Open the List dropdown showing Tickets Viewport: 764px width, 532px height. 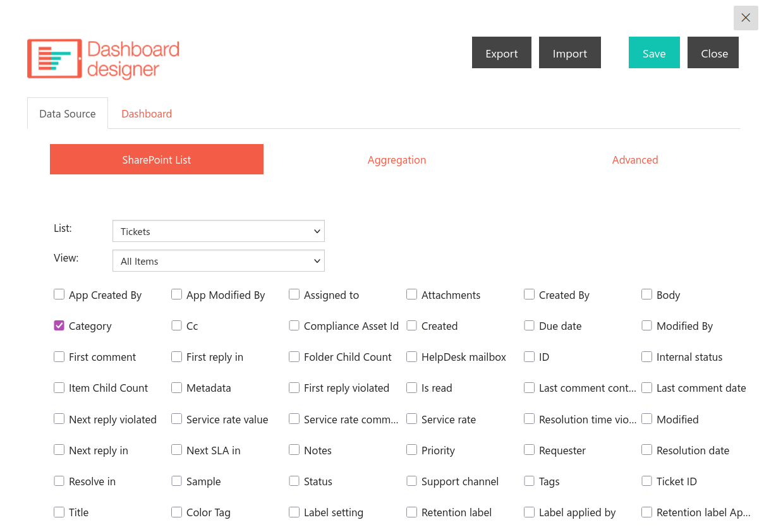[x=219, y=231]
